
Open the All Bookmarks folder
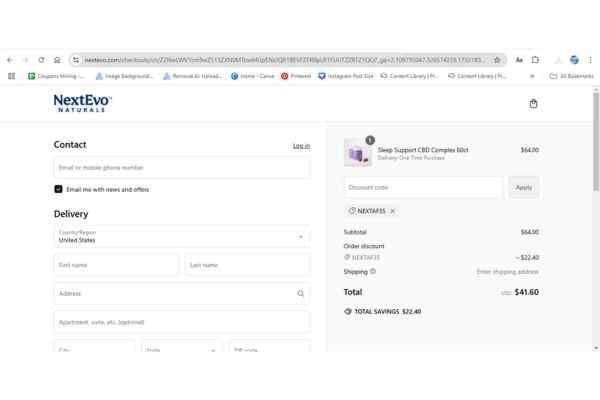[x=572, y=76]
